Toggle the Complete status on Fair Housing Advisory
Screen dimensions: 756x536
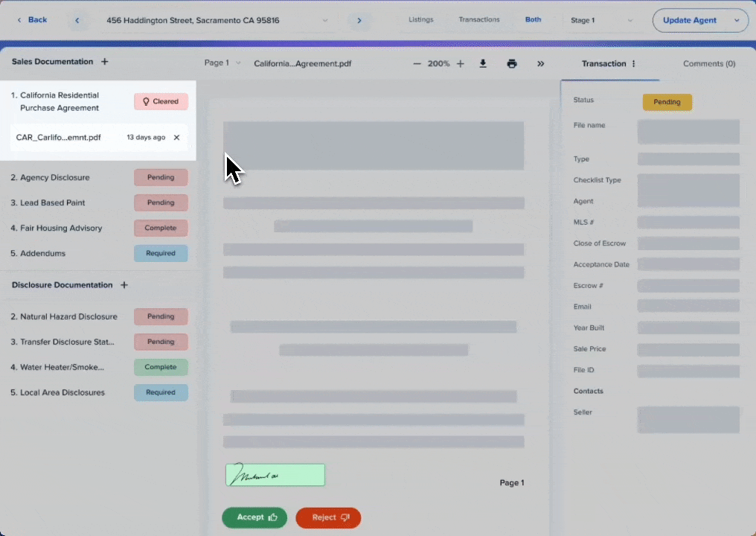160,228
